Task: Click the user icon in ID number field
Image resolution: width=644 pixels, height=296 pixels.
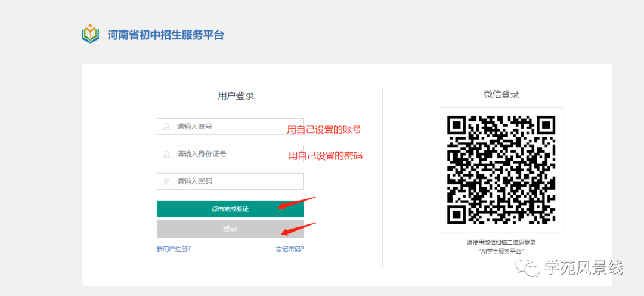Action: pyautogui.click(x=167, y=154)
